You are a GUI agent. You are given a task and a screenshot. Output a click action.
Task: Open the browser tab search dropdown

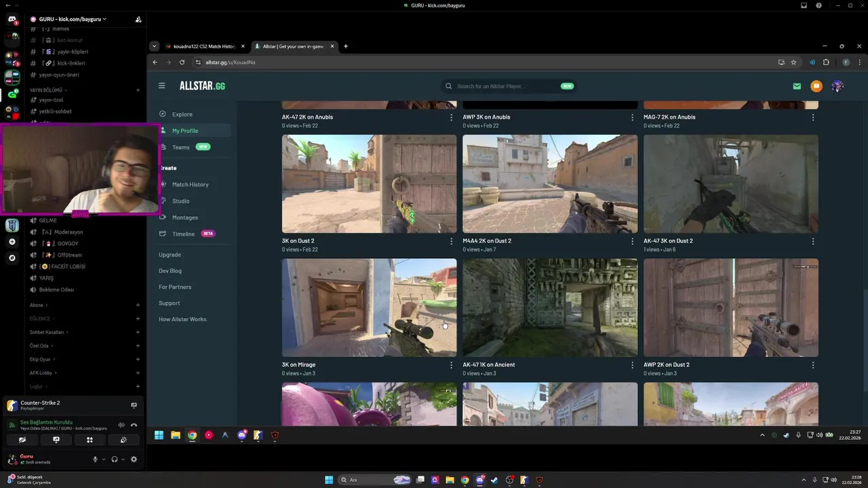tap(154, 47)
